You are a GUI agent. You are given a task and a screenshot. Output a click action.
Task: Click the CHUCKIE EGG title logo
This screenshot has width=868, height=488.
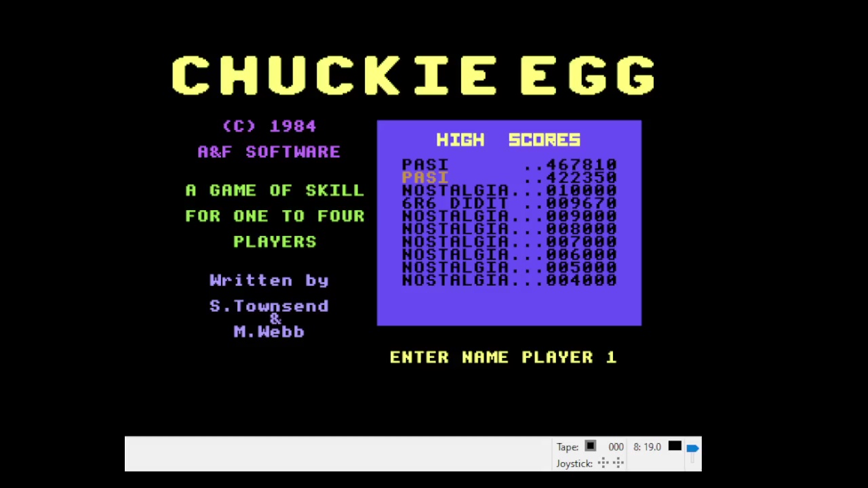pyautogui.click(x=413, y=75)
